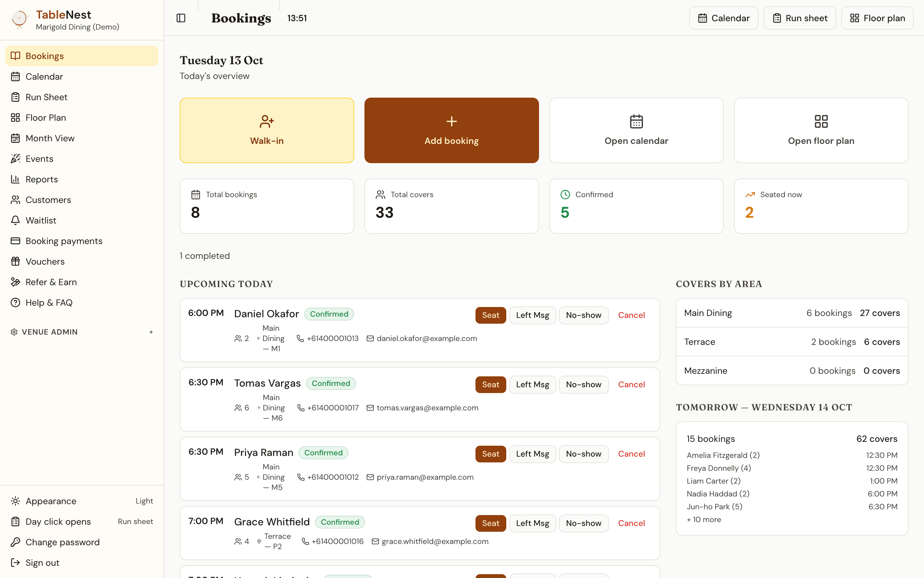Toggle Day click opens Run sheet setting
The height and width of the screenshot is (578, 924).
(x=82, y=521)
